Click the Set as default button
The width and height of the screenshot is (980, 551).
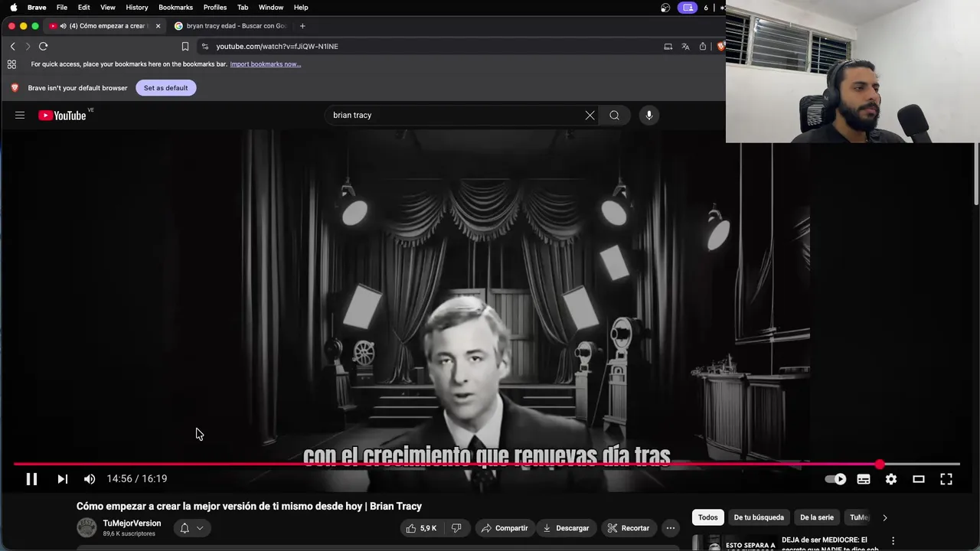pyautogui.click(x=166, y=88)
